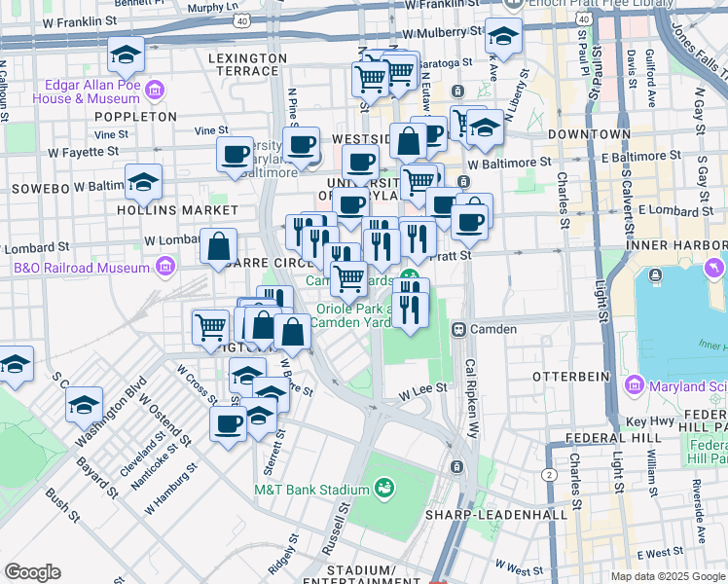Screen dimensions: 728x584
Task: Click the Edgar Allan Poe House & Museum label
Action: (87, 91)
